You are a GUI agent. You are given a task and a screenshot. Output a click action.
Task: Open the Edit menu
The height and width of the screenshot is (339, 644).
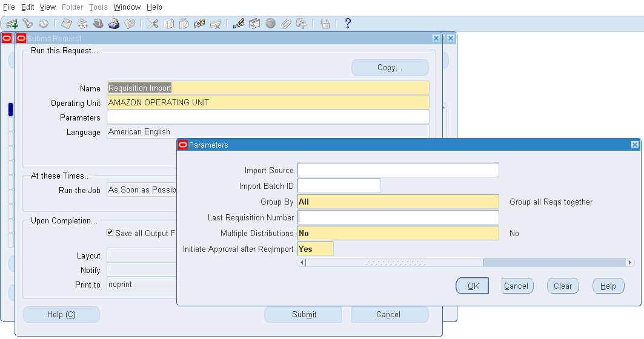pos(27,7)
